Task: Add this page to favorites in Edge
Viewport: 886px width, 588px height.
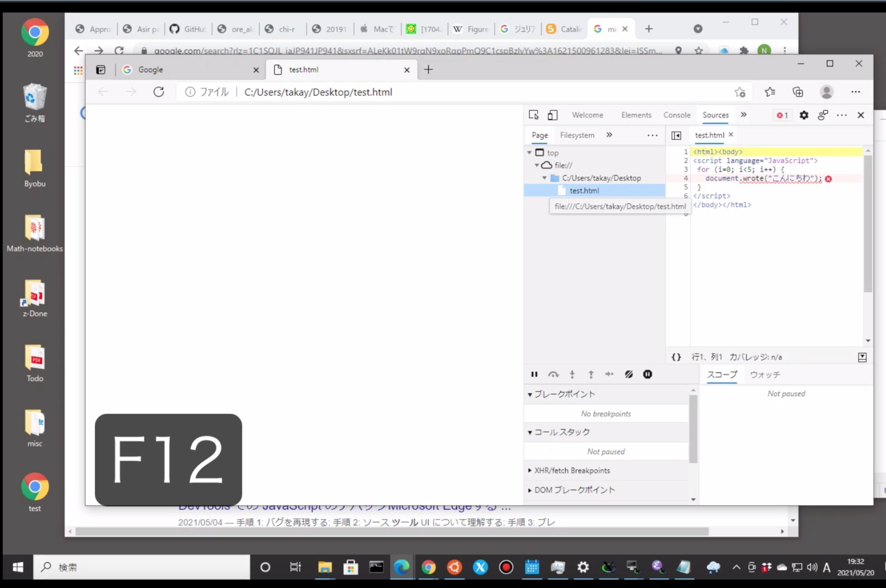Action: click(740, 92)
